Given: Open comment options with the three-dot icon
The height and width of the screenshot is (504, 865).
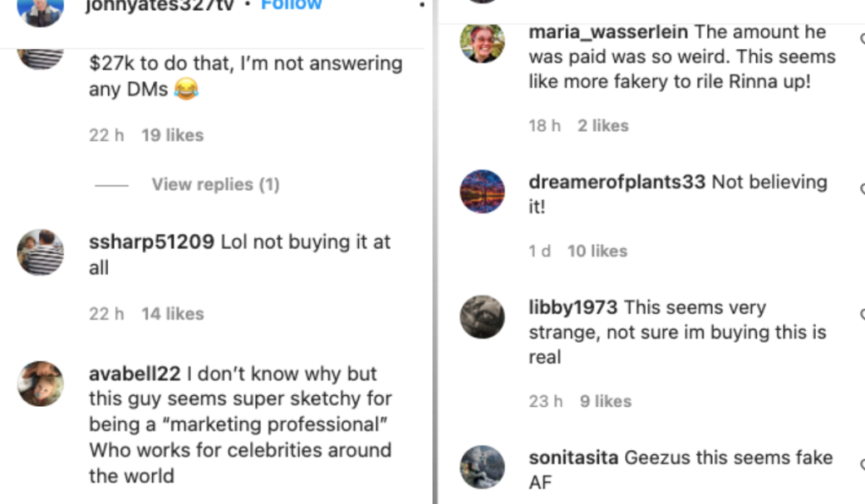Looking at the screenshot, I should click(x=421, y=5).
